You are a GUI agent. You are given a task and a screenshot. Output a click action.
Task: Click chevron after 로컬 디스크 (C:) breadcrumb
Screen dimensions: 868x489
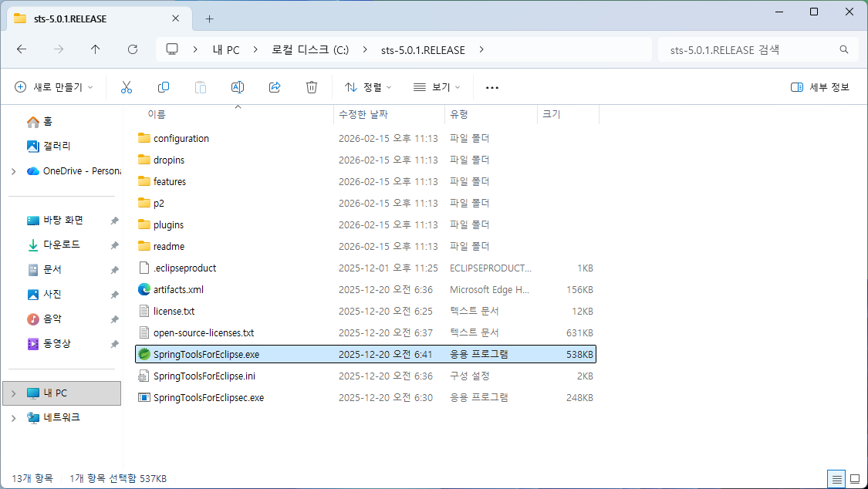click(x=365, y=49)
